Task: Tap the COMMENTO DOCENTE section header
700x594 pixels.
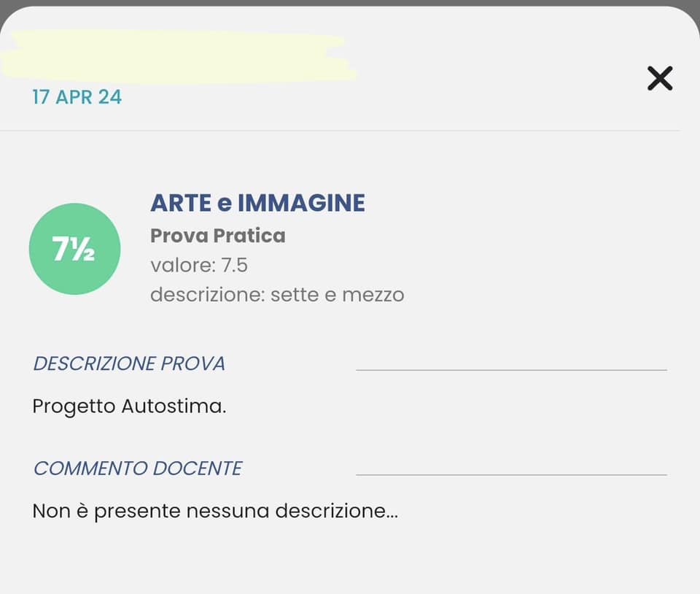Action: click(x=138, y=468)
